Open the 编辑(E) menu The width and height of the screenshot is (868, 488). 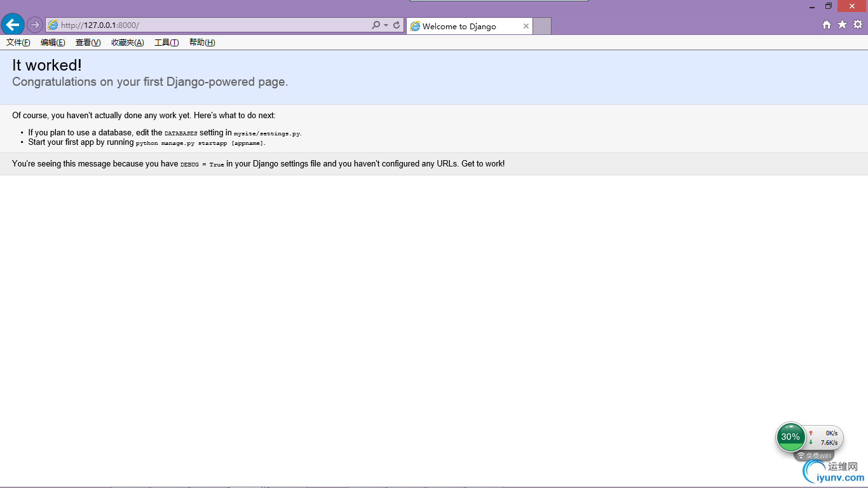coord(53,43)
